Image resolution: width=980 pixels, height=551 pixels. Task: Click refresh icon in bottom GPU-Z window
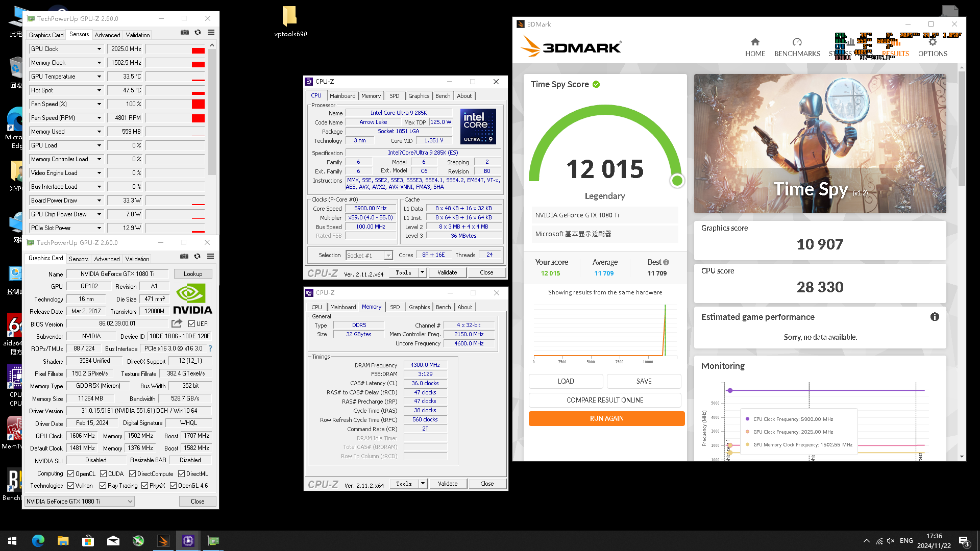pos(197,256)
